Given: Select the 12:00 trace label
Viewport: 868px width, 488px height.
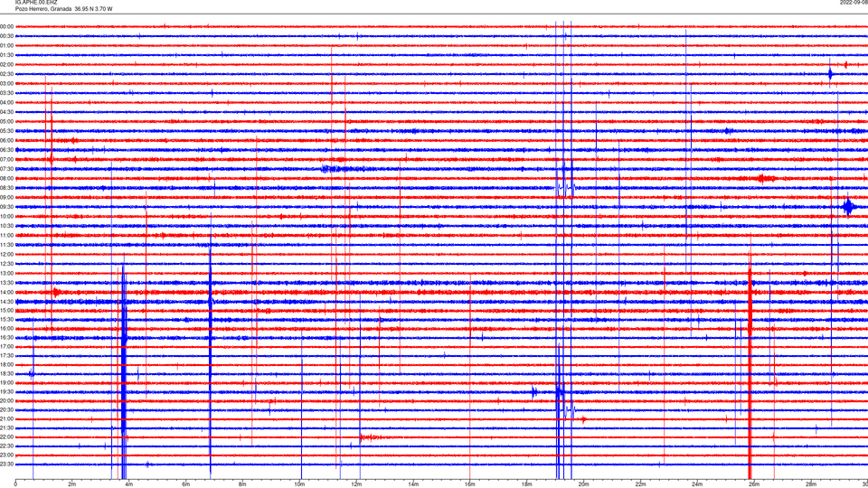Looking at the screenshot, I should [x=6, y=255].
